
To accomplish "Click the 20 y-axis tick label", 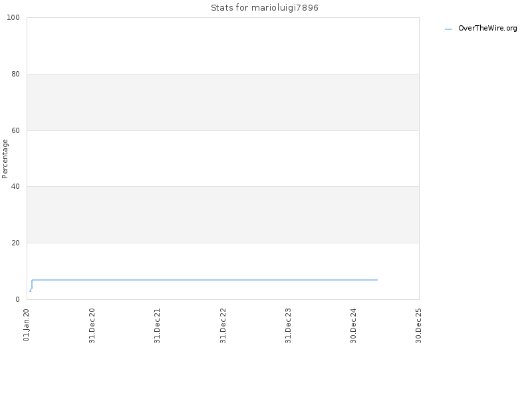I will [15, 243].
